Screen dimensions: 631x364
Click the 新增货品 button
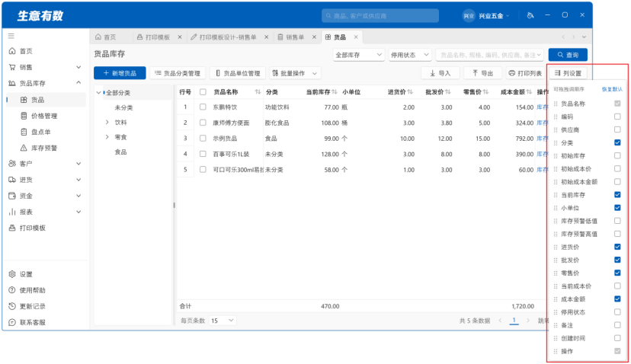point(120,73)
